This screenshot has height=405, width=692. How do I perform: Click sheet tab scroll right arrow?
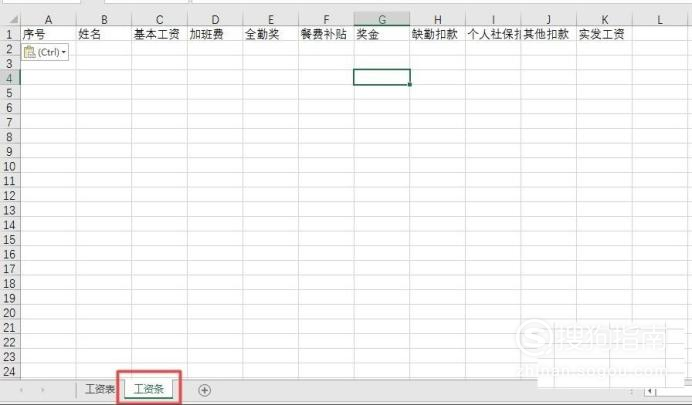43,390
